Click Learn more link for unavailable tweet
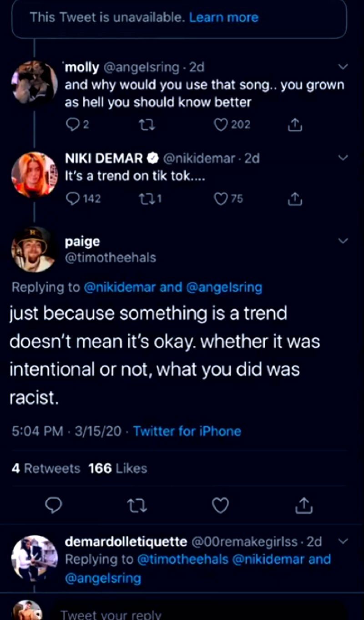Viewport: 364px width, 620px height. point(223,18)
